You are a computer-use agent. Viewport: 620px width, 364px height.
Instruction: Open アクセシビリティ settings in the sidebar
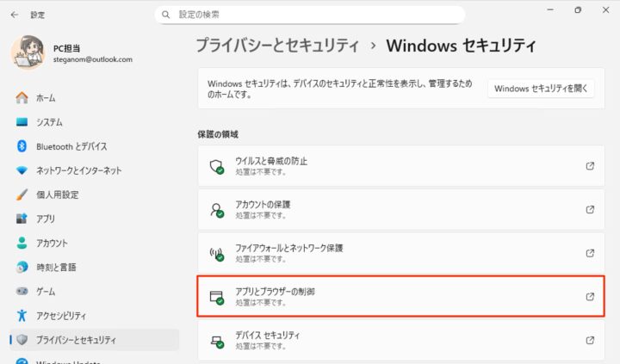click(x=60, y=315)
